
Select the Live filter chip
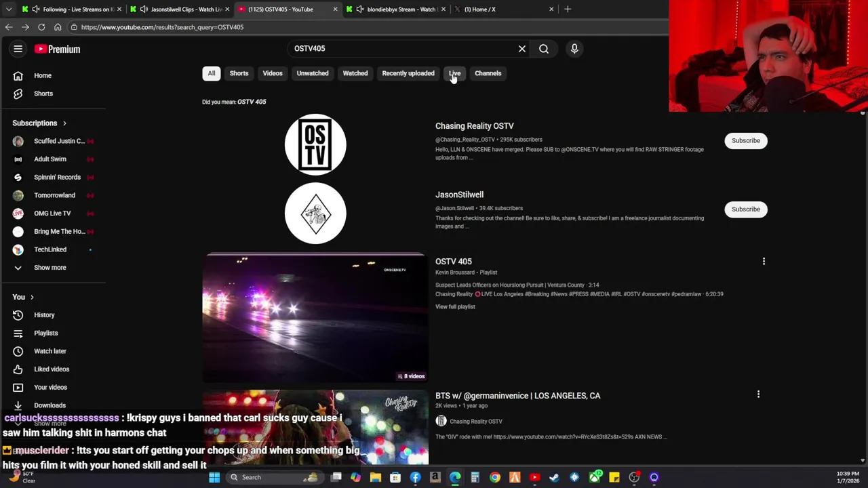454,73
